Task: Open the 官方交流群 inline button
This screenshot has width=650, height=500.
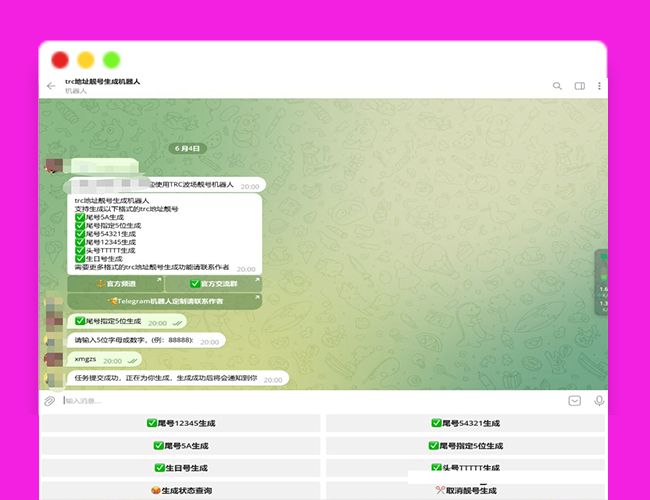Action: pyautogui.click(x=214, y=284)
